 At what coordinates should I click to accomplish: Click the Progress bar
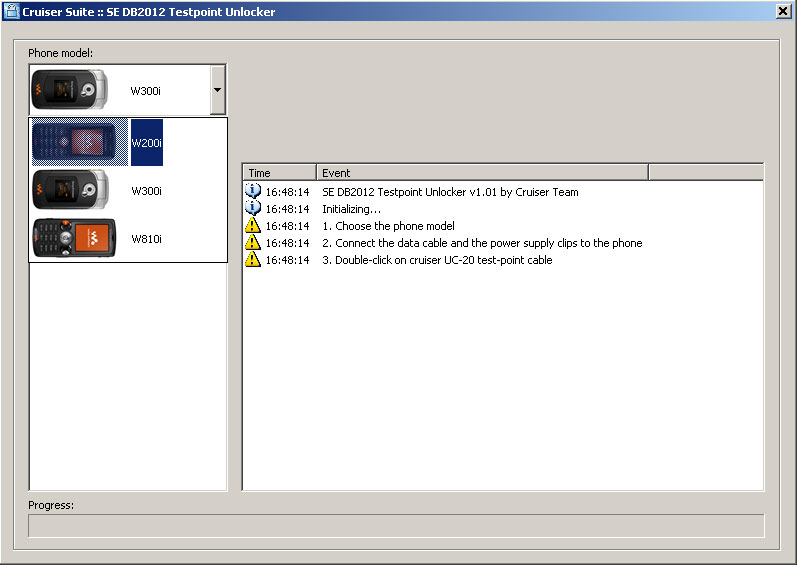click(x=396, y=526)
